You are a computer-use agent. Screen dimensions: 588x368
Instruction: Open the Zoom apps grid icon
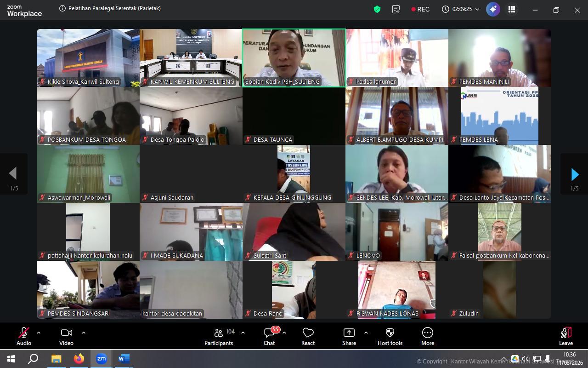(x=512, y=9)
